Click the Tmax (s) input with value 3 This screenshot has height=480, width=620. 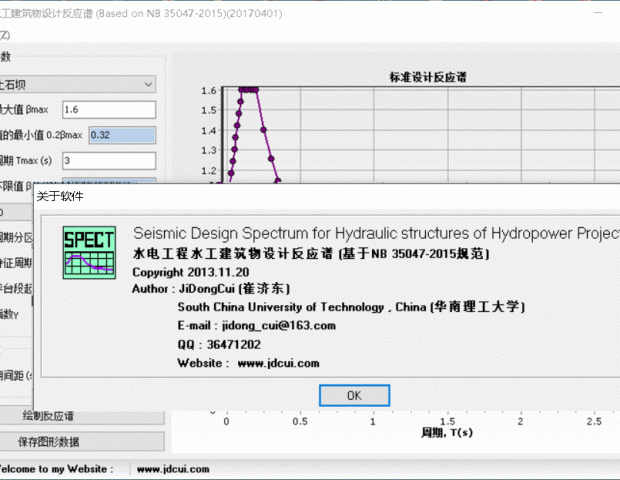point(109,159)
